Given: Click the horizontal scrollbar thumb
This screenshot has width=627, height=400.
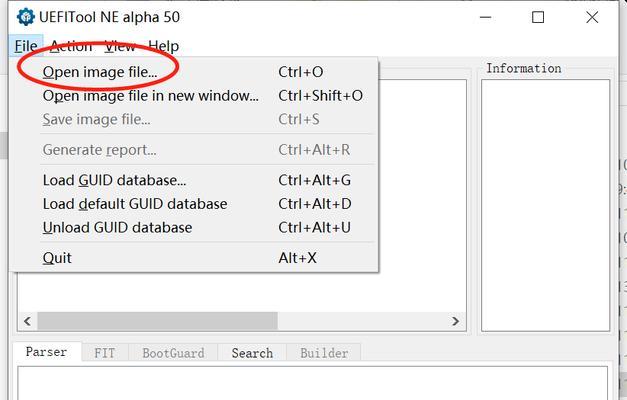Looking at the screenshot, I should [157, 322].
